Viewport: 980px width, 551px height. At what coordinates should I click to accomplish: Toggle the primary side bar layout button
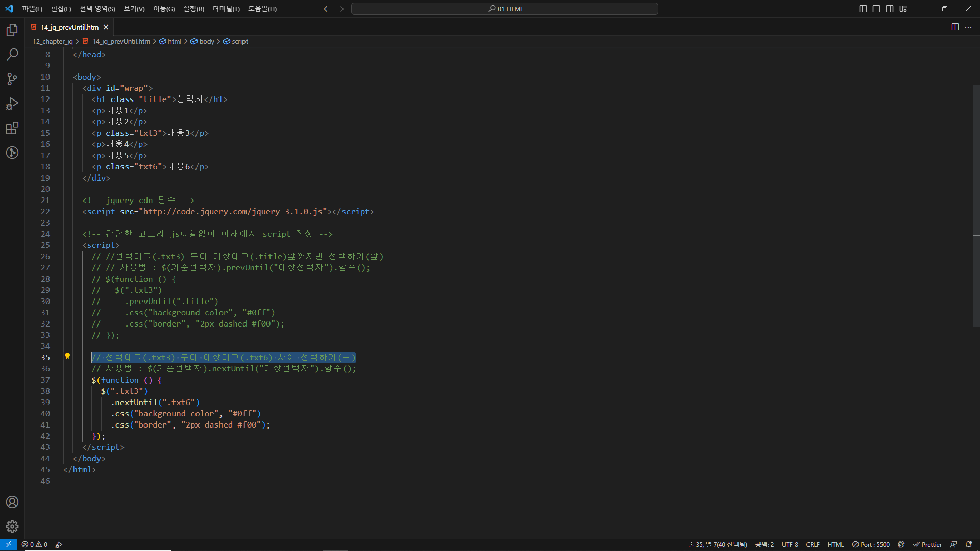[x=863, y=9]
